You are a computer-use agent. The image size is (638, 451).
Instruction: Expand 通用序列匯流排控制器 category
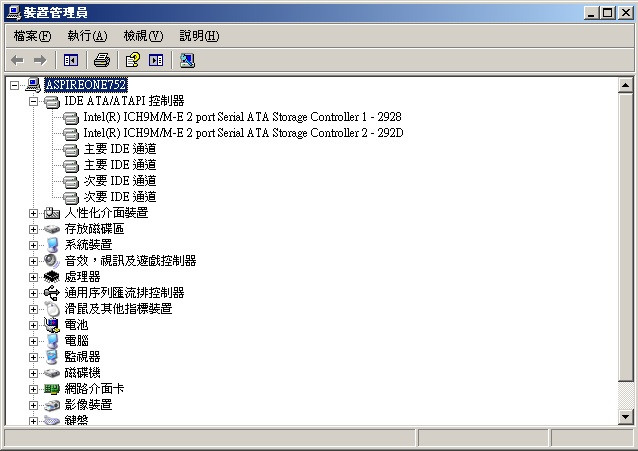pyautogui.click(x=34, y=293)
